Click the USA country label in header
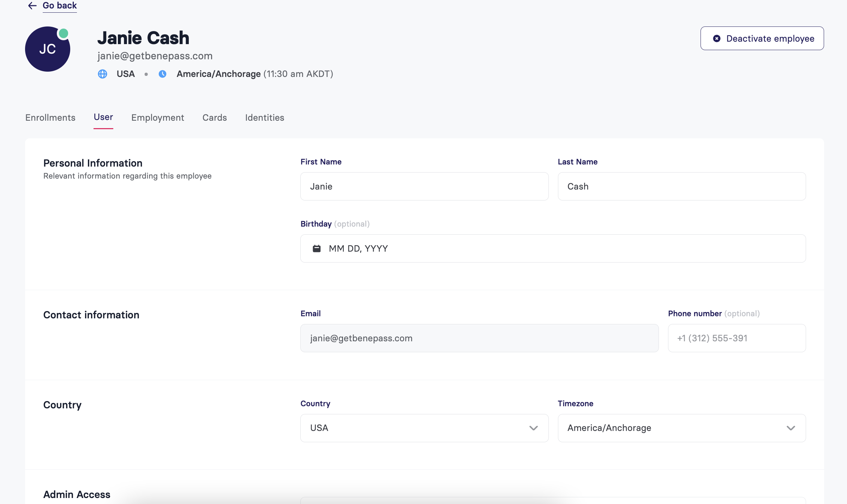Screen dimensions: 847x504 tap(126, 74)
